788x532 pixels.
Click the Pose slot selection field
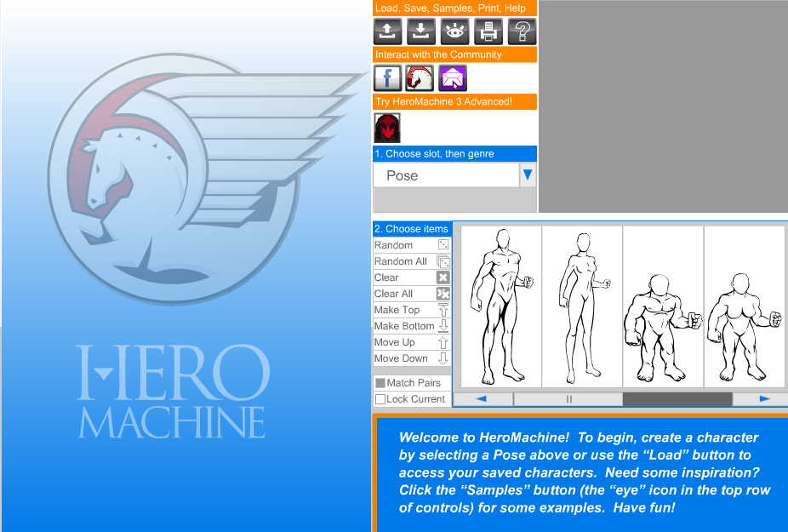point(446,175)
